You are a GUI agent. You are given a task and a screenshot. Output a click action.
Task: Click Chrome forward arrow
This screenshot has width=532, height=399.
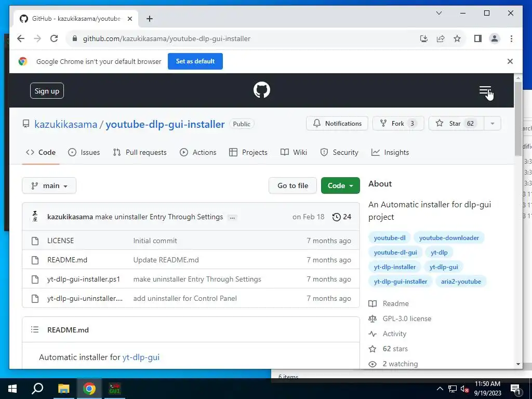pyautogui.click(x=37, y=38)
